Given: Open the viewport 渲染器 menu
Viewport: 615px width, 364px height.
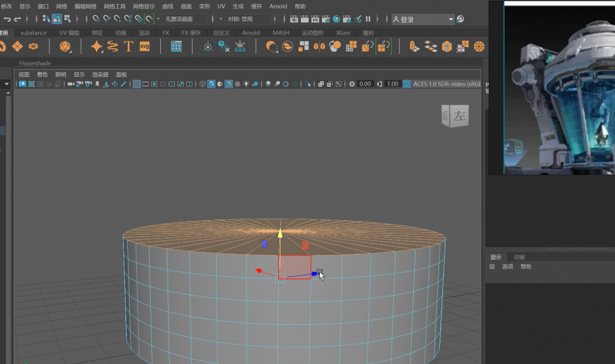Looking at the screenshot, I should (100, 74).
